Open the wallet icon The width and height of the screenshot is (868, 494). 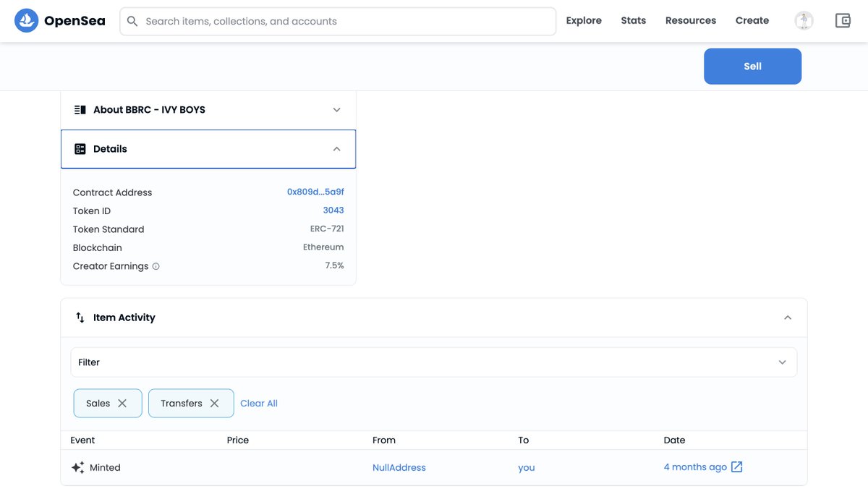843,21
